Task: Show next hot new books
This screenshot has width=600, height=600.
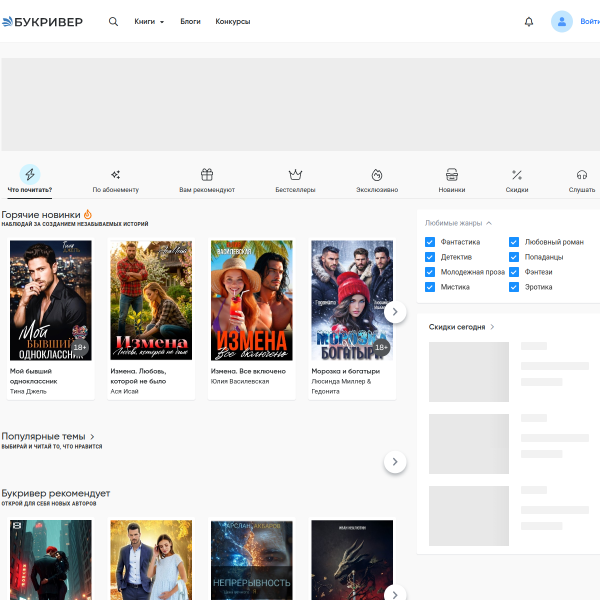Action: tap(395, 312)
